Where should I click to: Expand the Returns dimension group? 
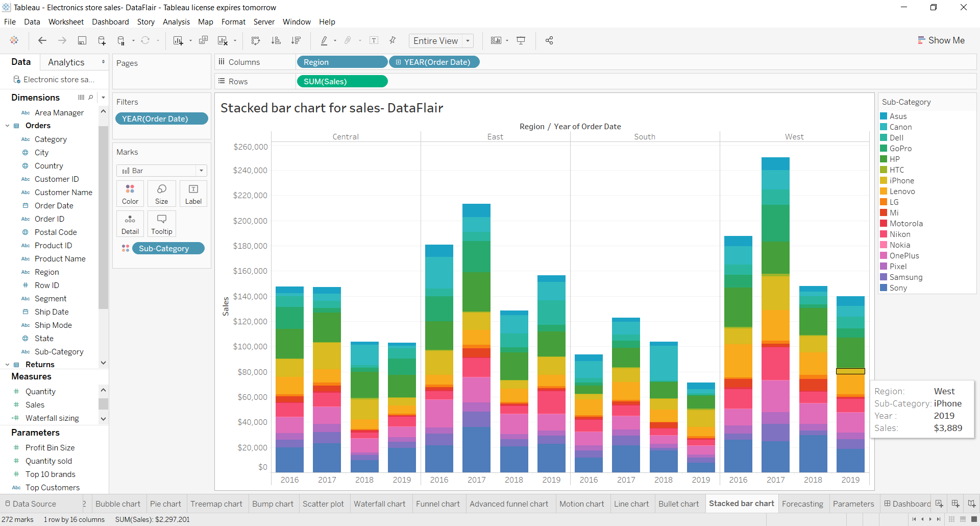click(7, 364)
